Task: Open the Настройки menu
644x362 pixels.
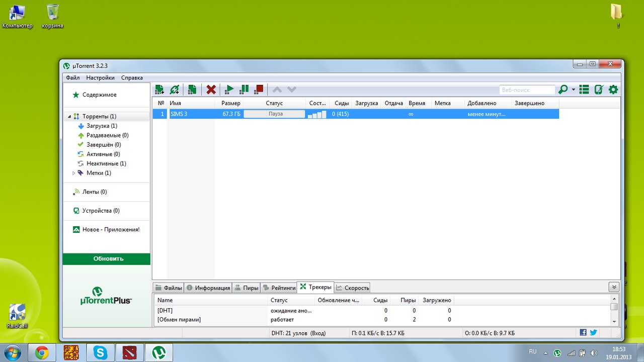Action: click(x=100, y=78)
